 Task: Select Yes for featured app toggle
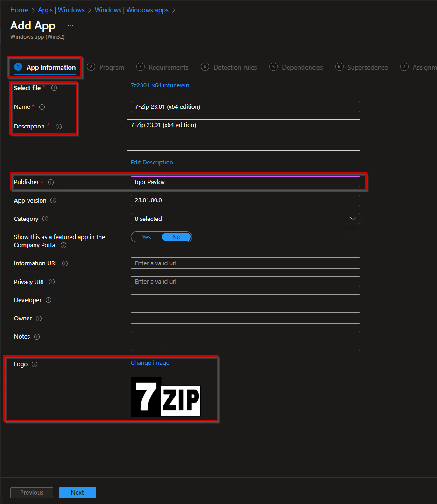(x=147, y=237)
